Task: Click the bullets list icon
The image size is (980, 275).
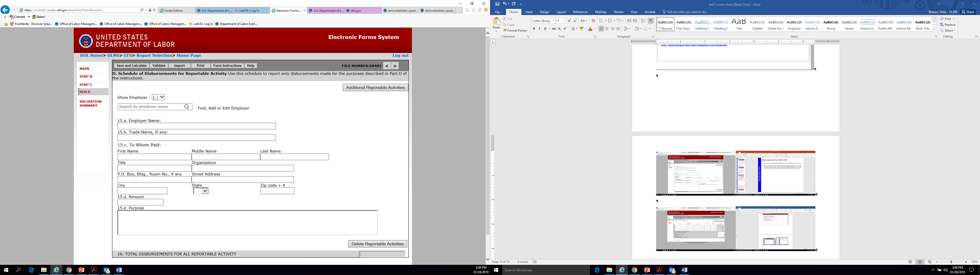Action: tap(601, 21)
